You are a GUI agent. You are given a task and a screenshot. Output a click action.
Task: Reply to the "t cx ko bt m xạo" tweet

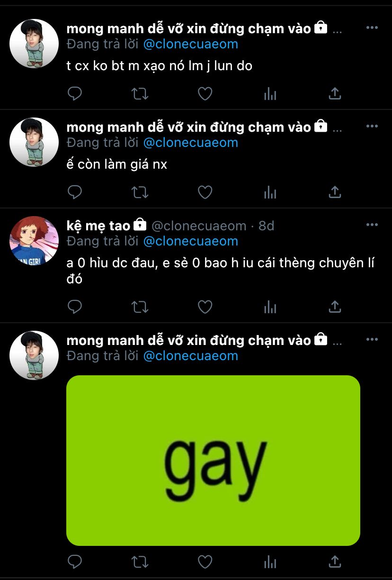coord(75,93)
